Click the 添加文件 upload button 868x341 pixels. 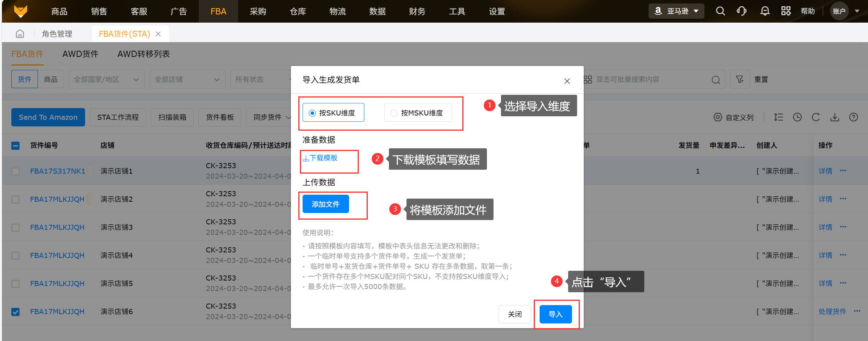[x=326, y=204]
